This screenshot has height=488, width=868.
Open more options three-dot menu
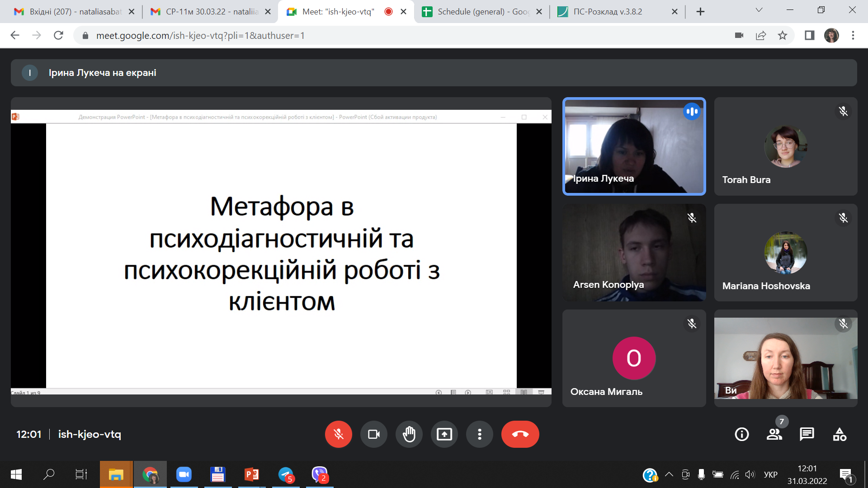point(479,434)
